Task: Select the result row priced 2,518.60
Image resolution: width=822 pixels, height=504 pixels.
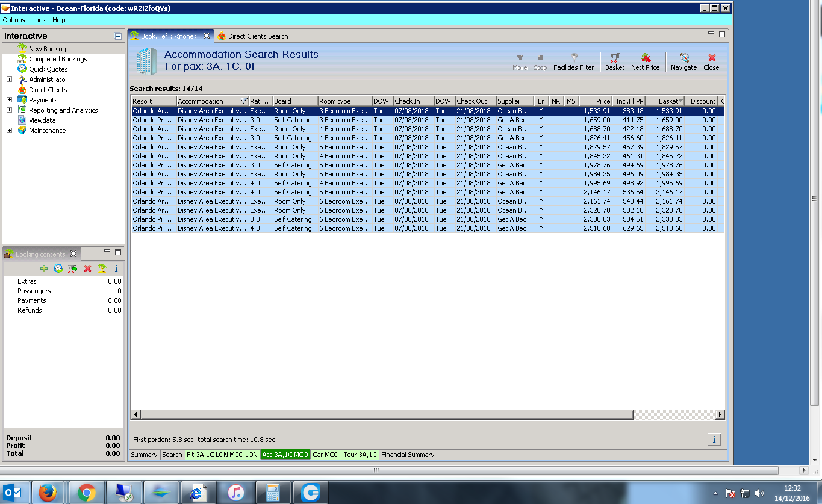Action: coord(428,228)
